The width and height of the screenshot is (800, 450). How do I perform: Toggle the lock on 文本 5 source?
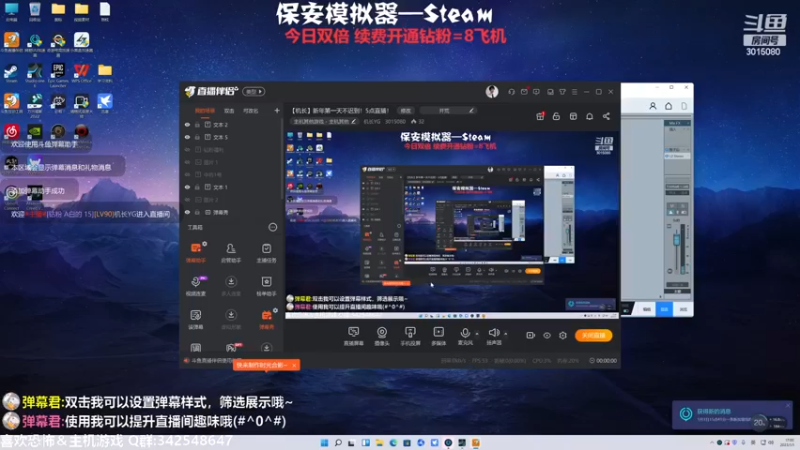click(x=197, y=137)
